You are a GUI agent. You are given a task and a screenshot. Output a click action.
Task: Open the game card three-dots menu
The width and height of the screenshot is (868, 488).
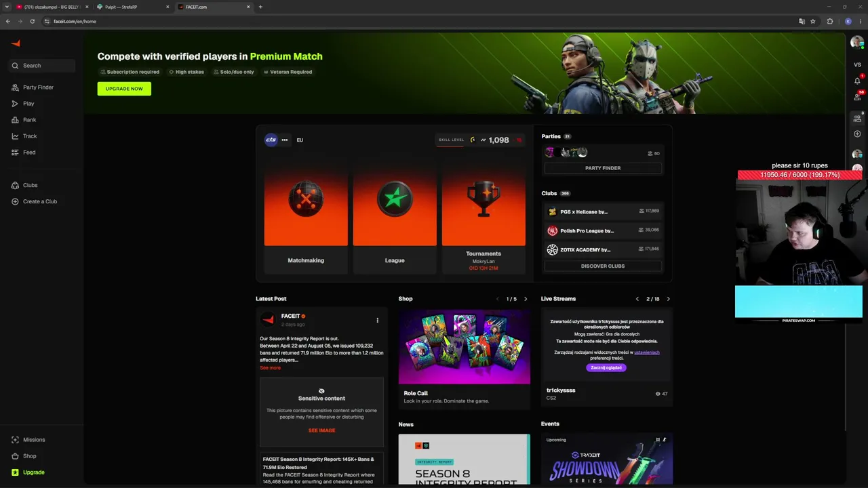click(x=285, y=140)
